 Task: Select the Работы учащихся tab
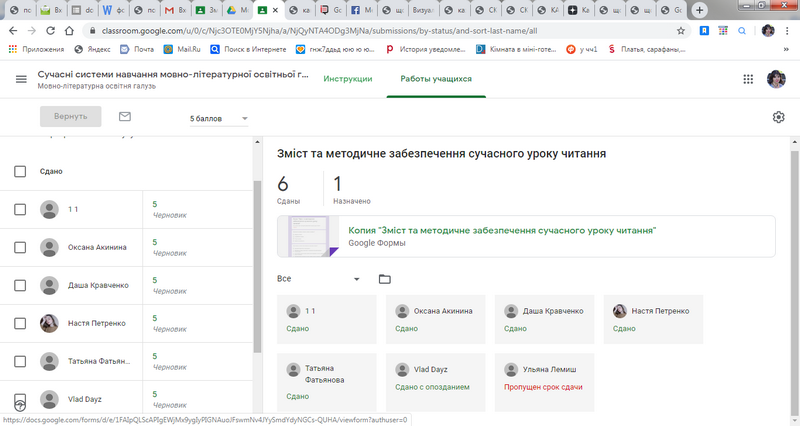pos(436,79)
